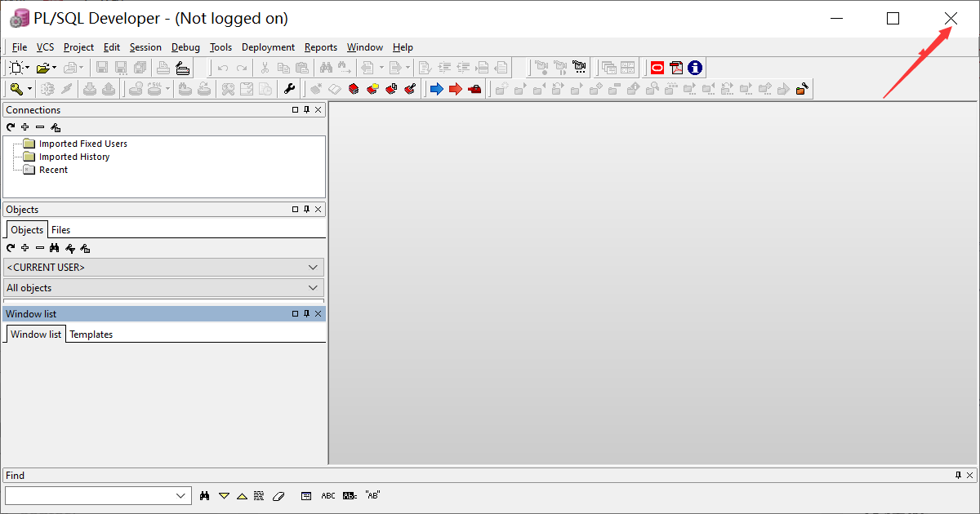Viewport: 980px width, 514px height.
Task: Click into the Find text input field
Action: click(x=89, y=495)
